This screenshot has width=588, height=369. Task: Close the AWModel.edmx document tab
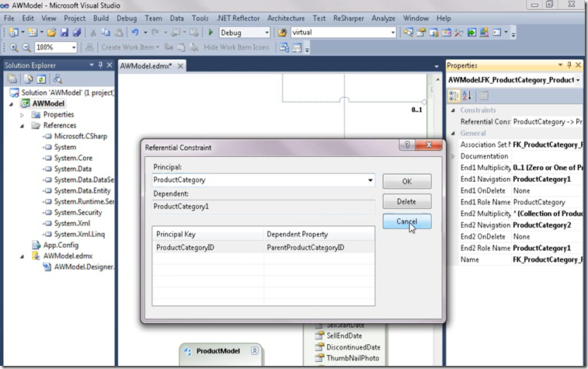point(180,65)
